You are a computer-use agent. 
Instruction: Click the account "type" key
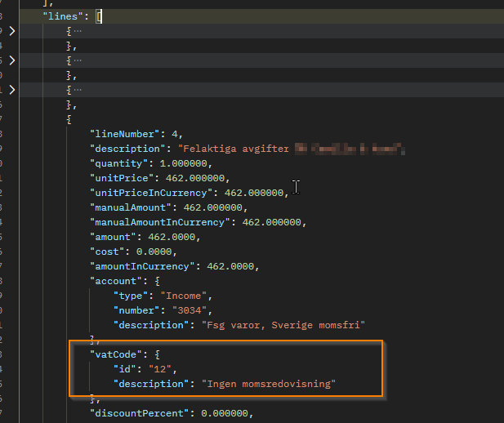tap(131, 296)
